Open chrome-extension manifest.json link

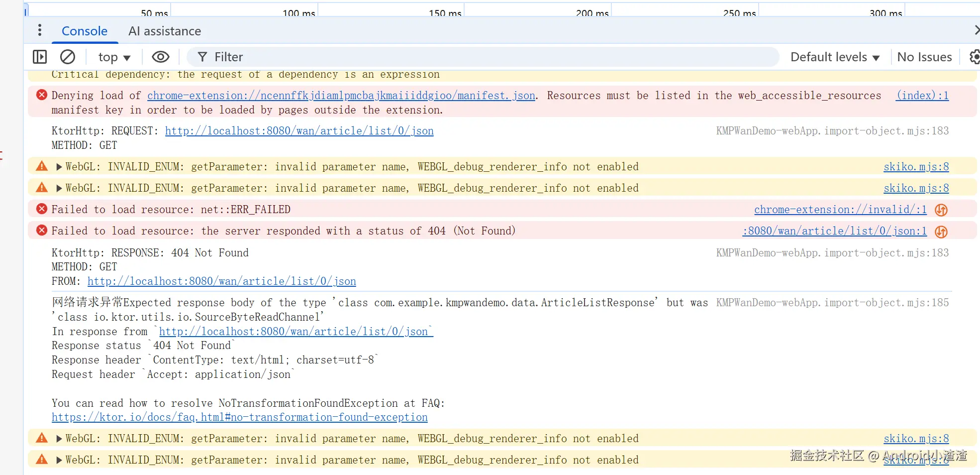(341, 96)
